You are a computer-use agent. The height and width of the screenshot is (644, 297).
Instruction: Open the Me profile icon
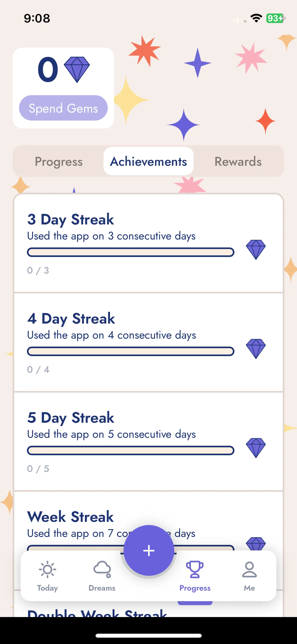pos(249,569)
